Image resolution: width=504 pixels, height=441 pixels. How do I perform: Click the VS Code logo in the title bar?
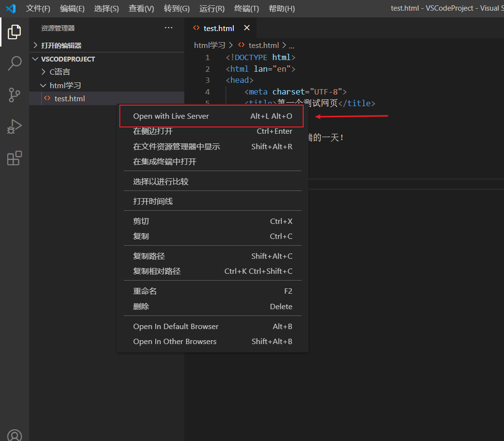pyautogui.click(x=11, y=8)
